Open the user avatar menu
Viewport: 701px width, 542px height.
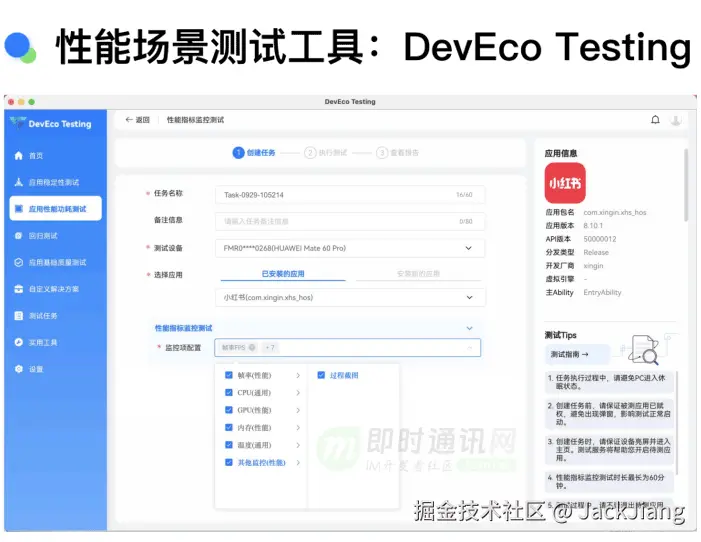[x=676, y=120]
